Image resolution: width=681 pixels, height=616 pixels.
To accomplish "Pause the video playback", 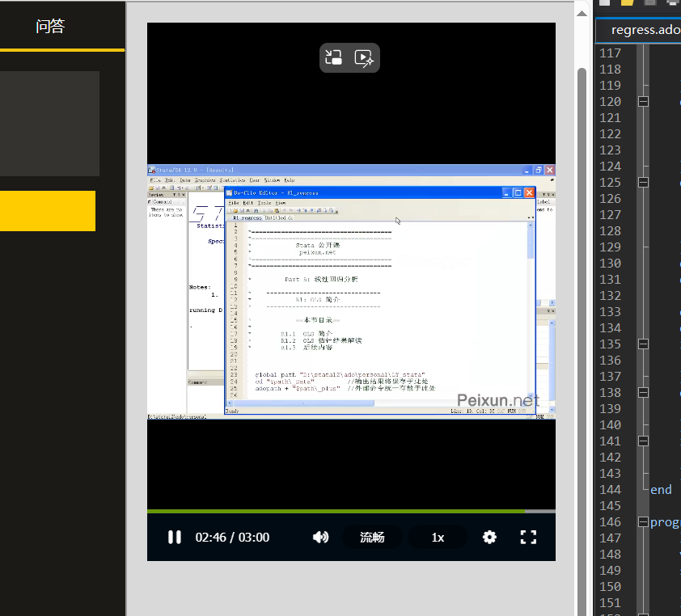I will [175, 537].
